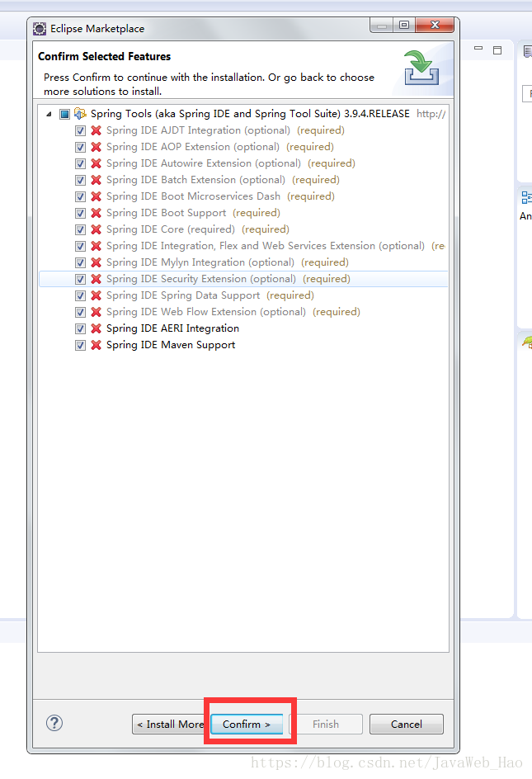Select Spring IDE AOP Extension row text
Viewport: 532px width, 779px height.
click(x=220, y=147)
